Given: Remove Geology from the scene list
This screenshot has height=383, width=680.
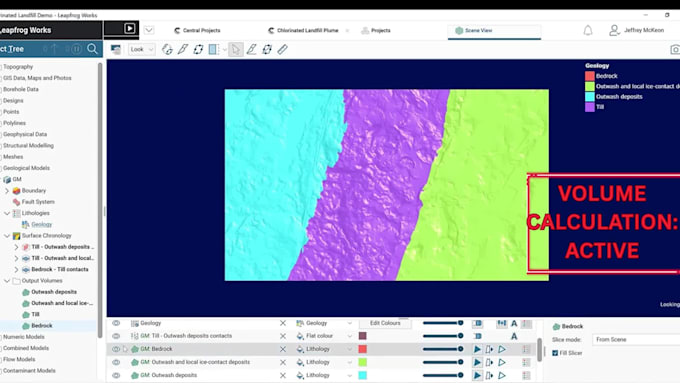Looking at the screenshot, I should [x=283, y=323].
